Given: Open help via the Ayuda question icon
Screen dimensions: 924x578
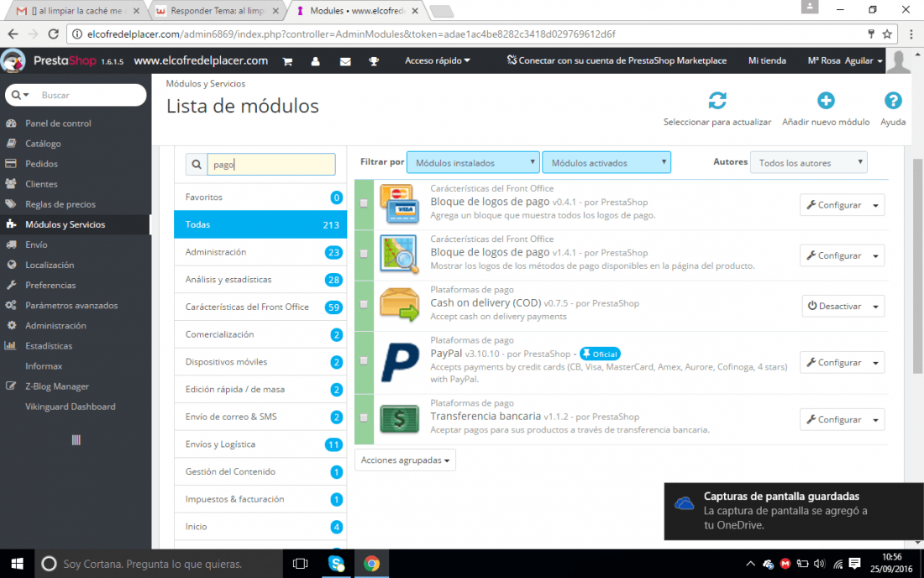Looking at the screenshot, I should [x=893, y=100].
